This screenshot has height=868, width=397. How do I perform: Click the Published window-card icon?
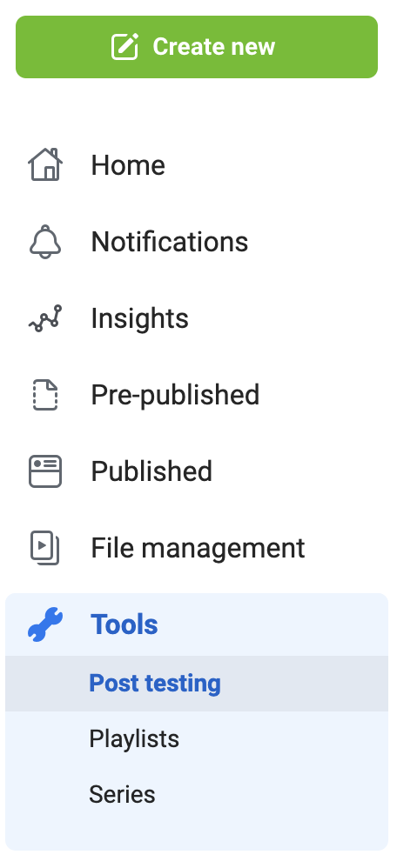pos(45,471)
